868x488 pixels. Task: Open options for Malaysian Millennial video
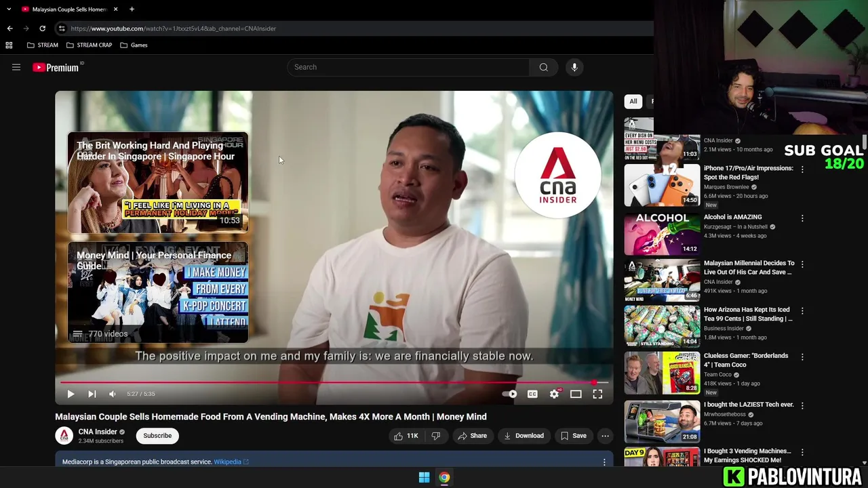point(802,264)
